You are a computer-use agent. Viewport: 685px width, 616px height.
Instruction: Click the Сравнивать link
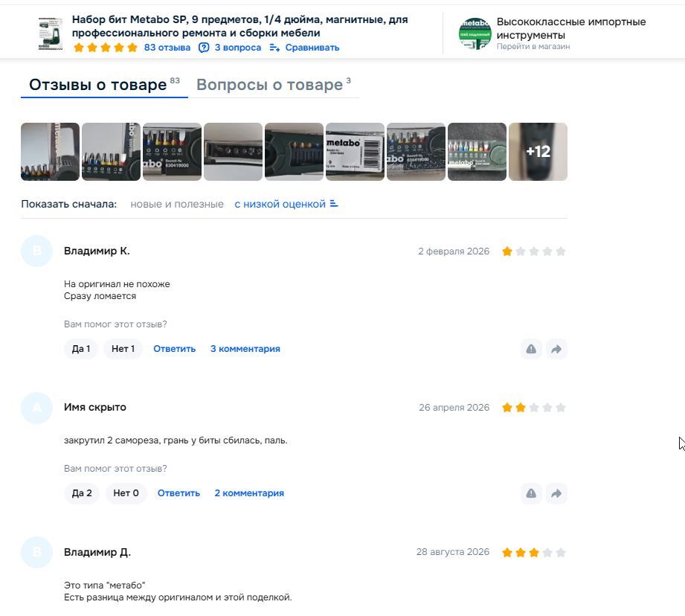(312, 48)
